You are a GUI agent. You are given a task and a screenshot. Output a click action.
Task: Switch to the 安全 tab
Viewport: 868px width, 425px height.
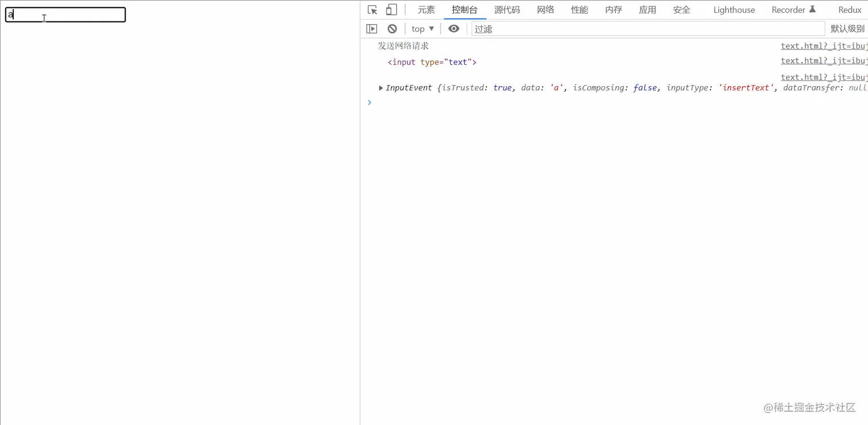tap(681, 10)
